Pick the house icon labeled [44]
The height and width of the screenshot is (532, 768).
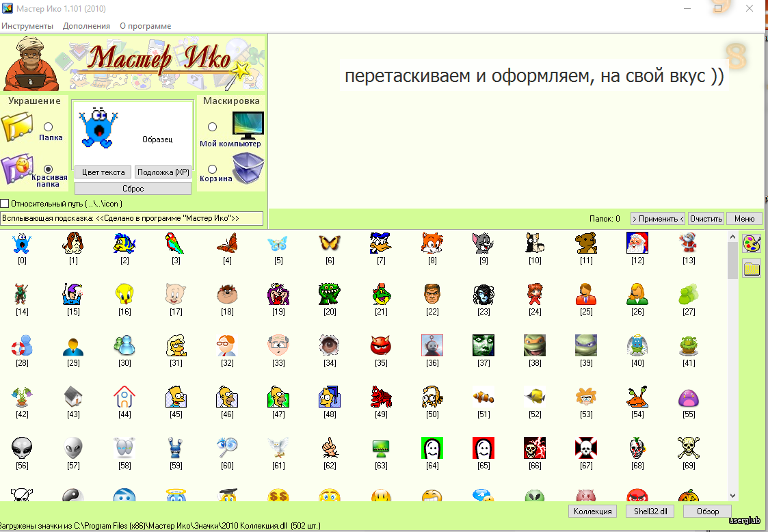(x=124, y=397)
